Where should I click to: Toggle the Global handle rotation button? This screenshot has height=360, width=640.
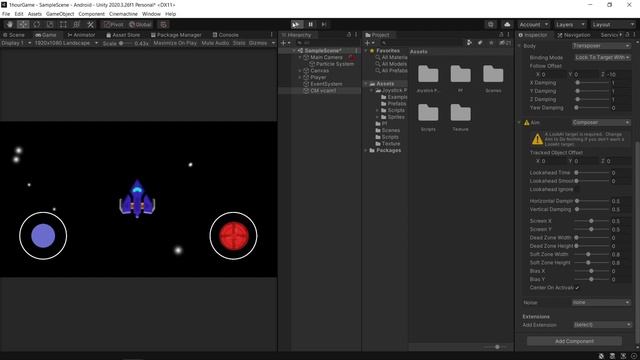[140, 24]
